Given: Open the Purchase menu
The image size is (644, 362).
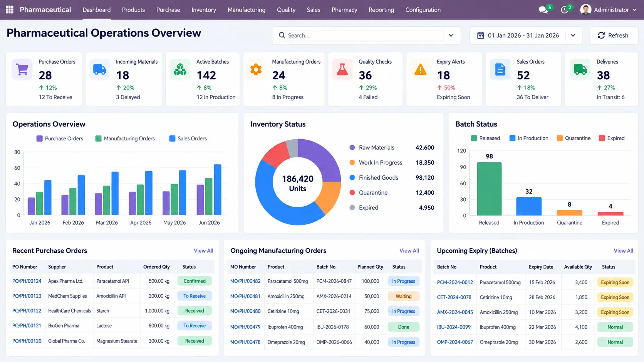Looking at the screenshot, I should click(x=168, y=10).
